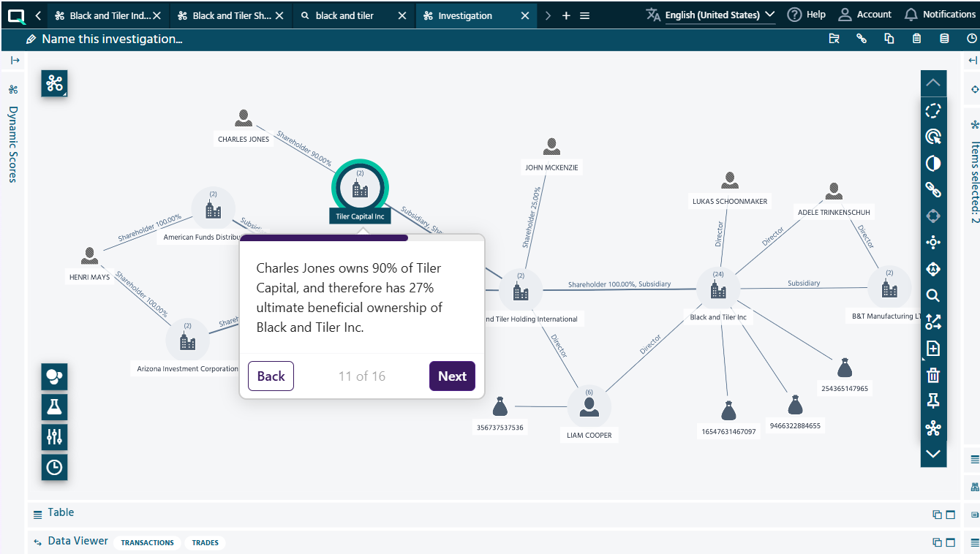The image size is (980, 554).
Task: Click the pin nodes icon
Action: (x=933, y=401)
